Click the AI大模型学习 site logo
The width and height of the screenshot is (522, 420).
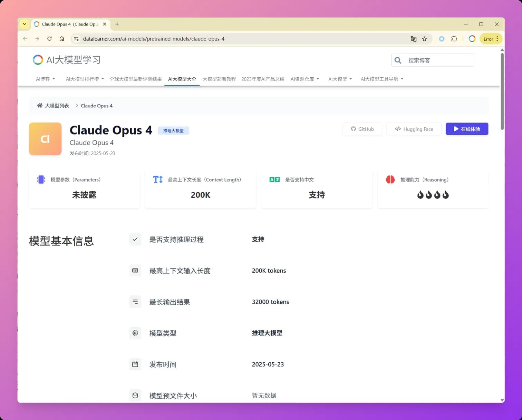click(x=66, y=59)
